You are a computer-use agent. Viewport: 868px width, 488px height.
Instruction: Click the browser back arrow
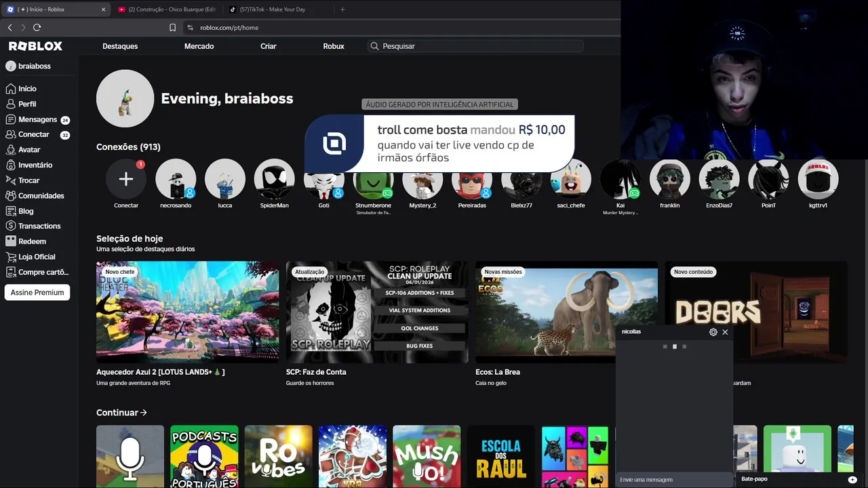pos(9,27)
